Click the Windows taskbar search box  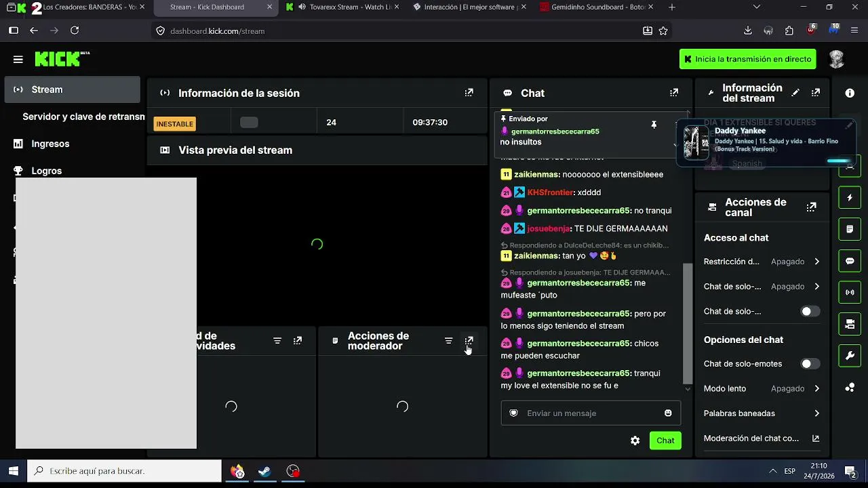(124, 471)
